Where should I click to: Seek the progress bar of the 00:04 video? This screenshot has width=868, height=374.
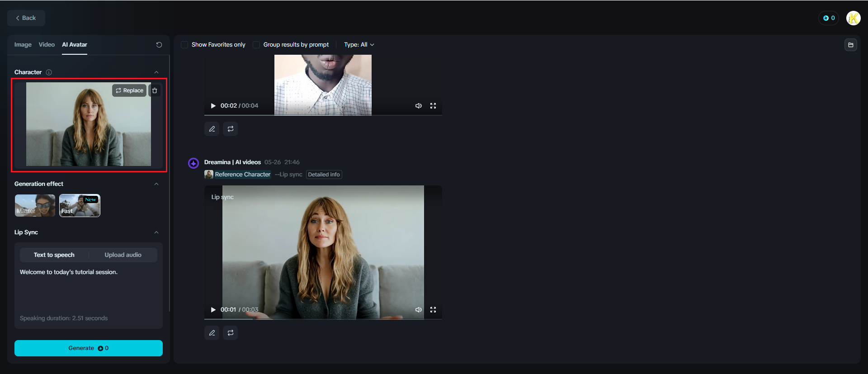(323, 115)
